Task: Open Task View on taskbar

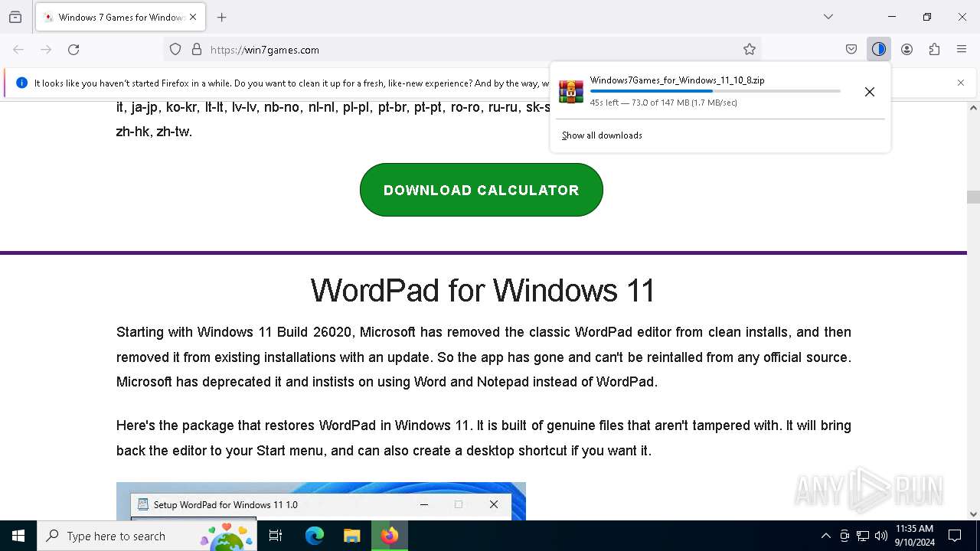Action: (276, 536)
